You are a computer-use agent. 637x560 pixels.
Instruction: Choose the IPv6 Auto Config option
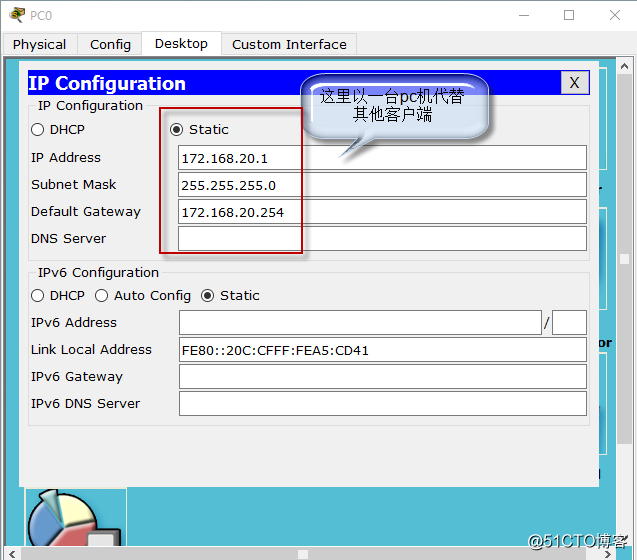[x=101, y=295]
